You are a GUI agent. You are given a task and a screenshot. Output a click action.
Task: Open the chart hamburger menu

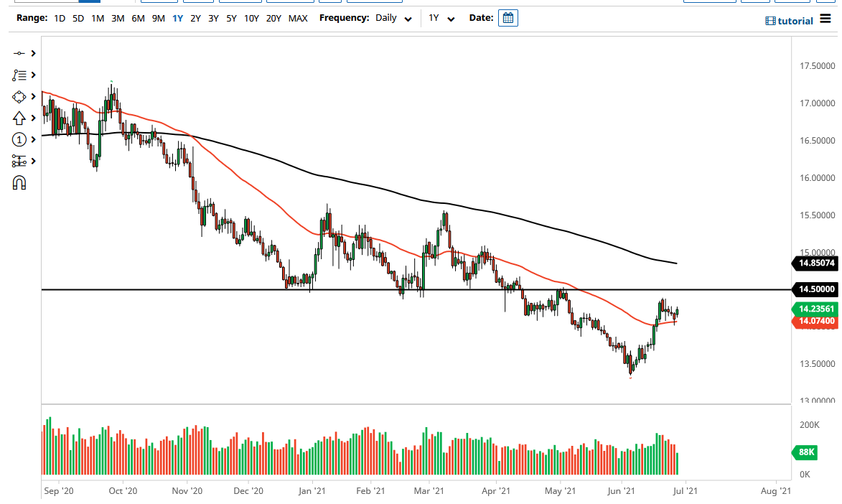pyautogui.click(x=825, y=19)
